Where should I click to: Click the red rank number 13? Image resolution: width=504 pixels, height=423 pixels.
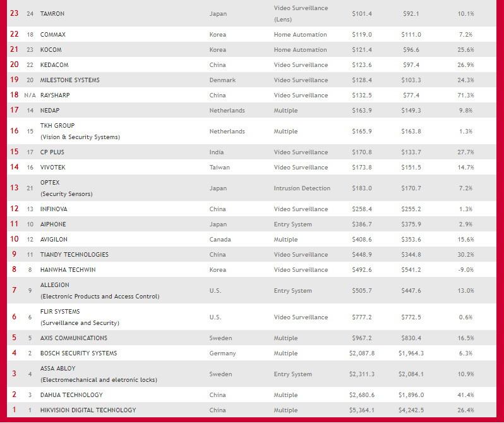point(14,188)
